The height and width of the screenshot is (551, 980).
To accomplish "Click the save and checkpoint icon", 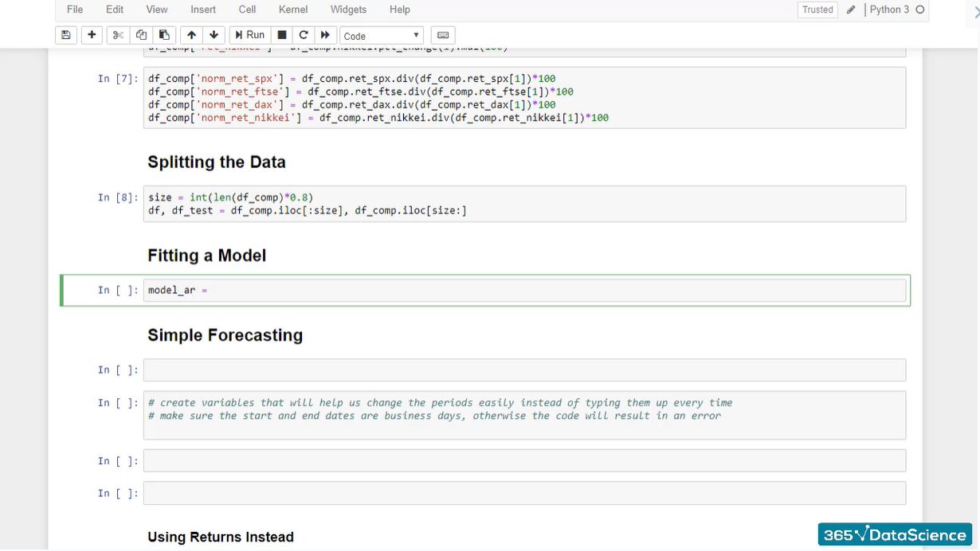I will [66, 35].
